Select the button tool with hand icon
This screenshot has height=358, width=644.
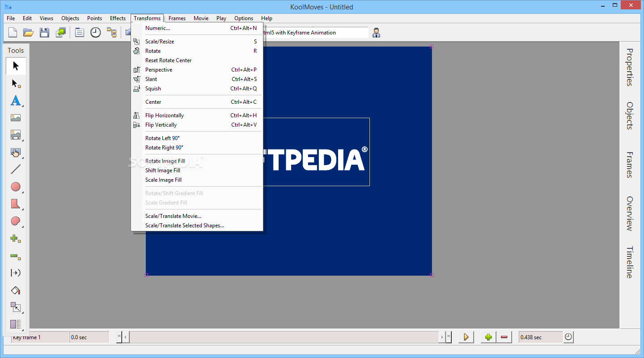click(x=16, y=152)
